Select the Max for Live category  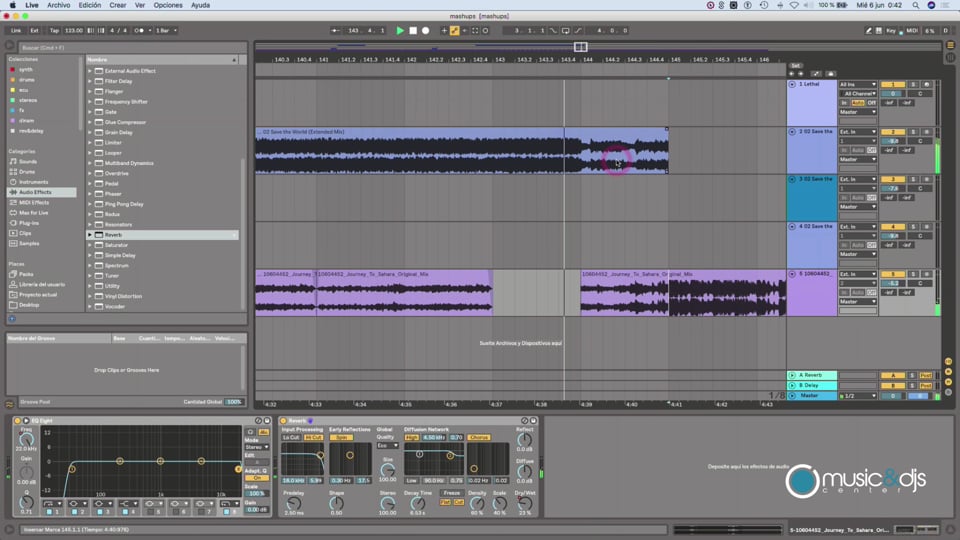[33, 213]
